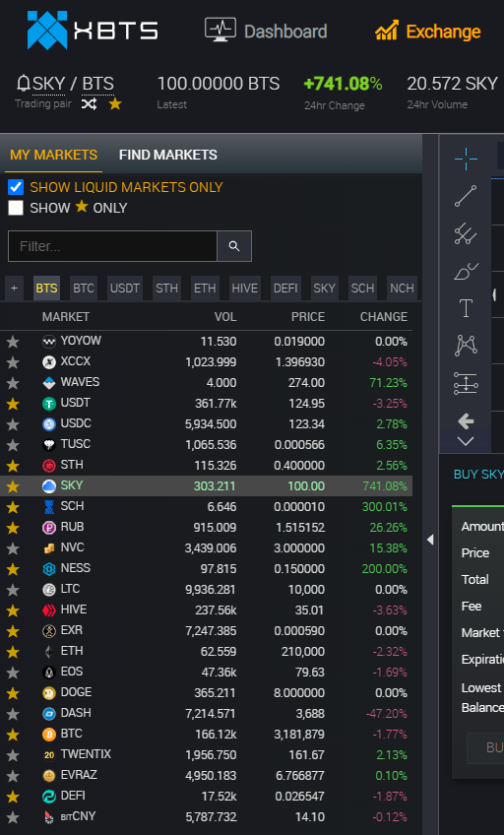The image size is (504, 835).
Task: Enable SHOW star ONLY checkbox
Action: point(16,208)
